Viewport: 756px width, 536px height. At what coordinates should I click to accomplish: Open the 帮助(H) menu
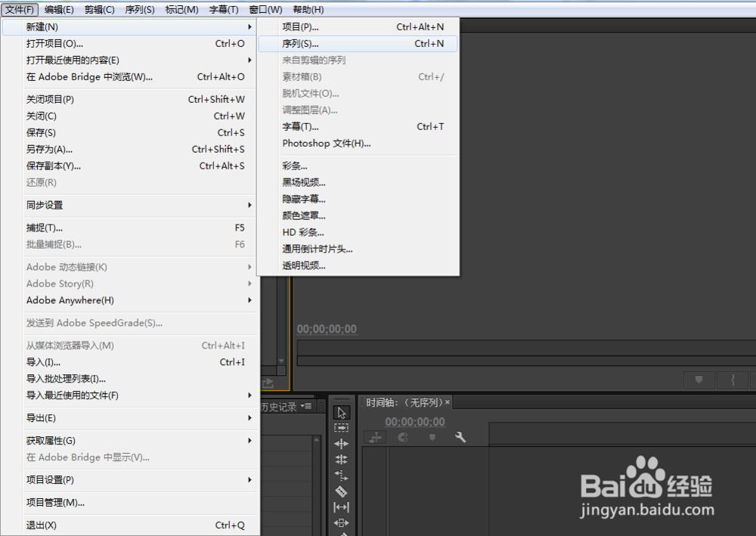point(308,10)
